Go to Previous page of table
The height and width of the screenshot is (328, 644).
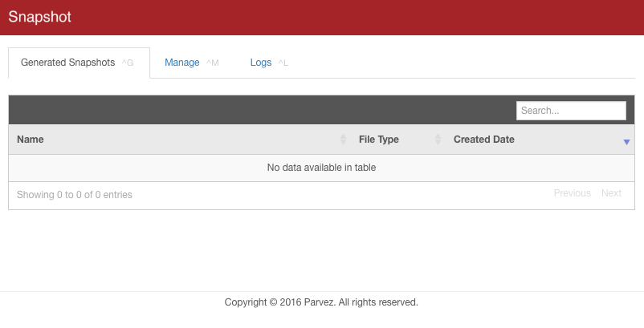click(572, 193)
